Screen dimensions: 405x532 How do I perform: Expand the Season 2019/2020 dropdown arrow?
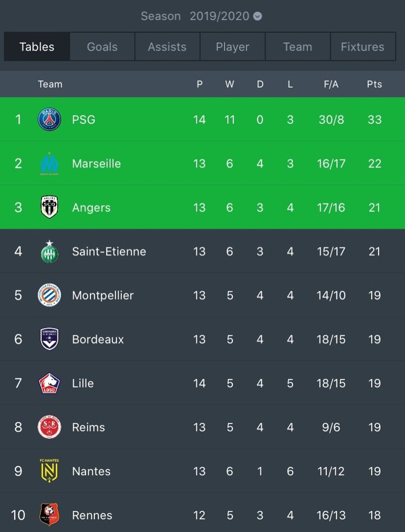pyautogui.click(x=258, y=16)
